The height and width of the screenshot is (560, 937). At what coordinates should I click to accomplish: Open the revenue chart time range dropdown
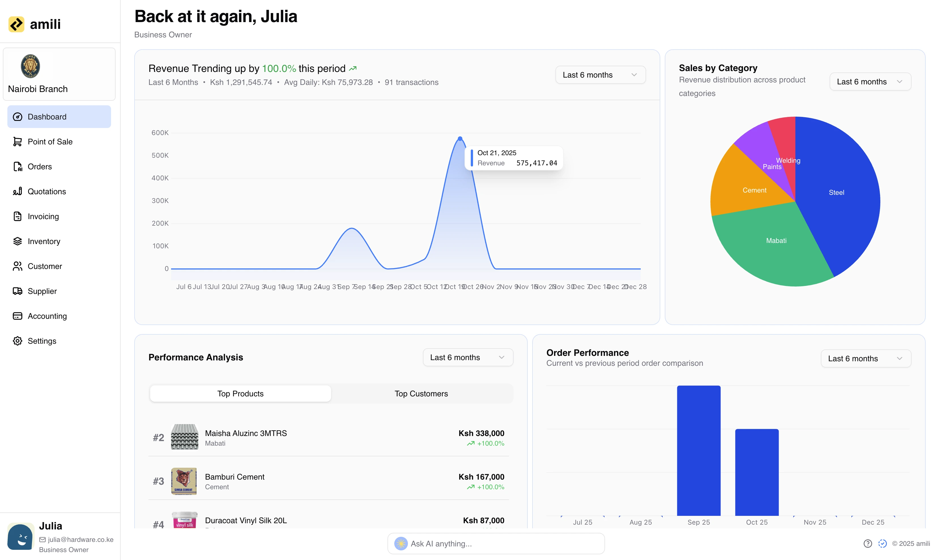[x=600, y=75]
